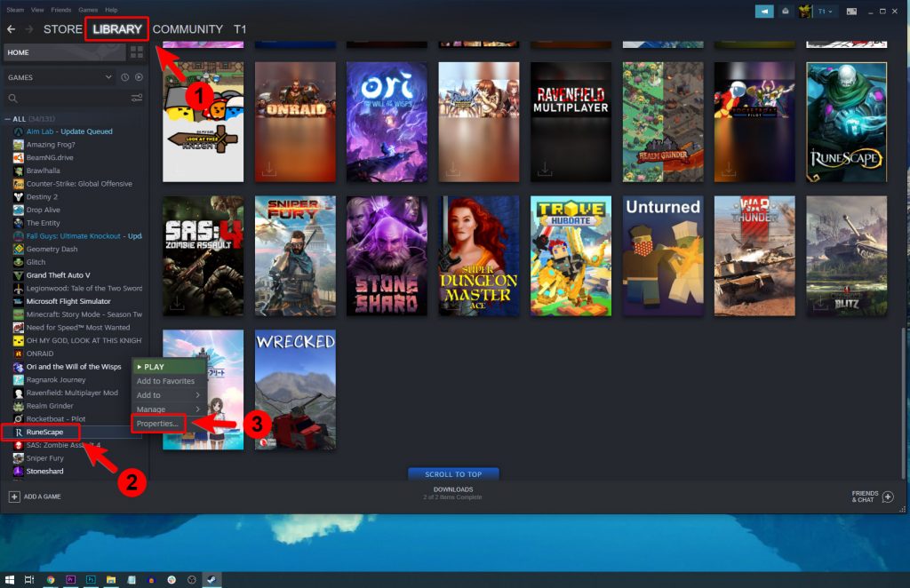Switch to the LIBRARY tab
910x588 pixels.
pyautogui.click(x=117, y=29)
